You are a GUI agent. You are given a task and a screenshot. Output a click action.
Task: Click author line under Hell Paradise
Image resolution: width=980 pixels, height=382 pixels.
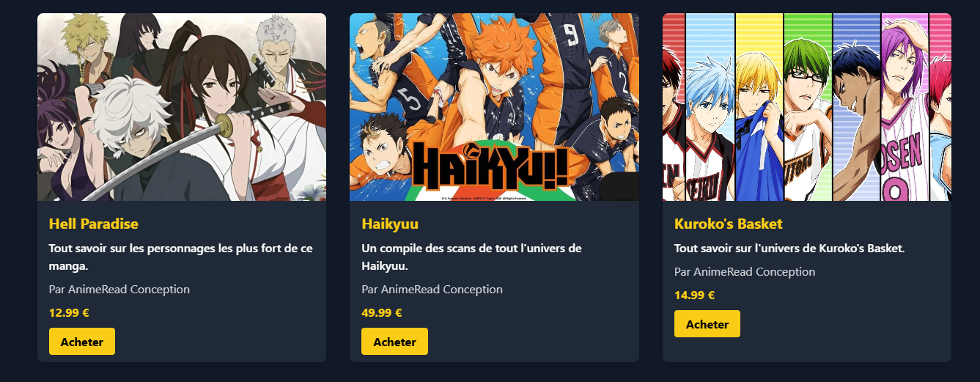point(119,289)
